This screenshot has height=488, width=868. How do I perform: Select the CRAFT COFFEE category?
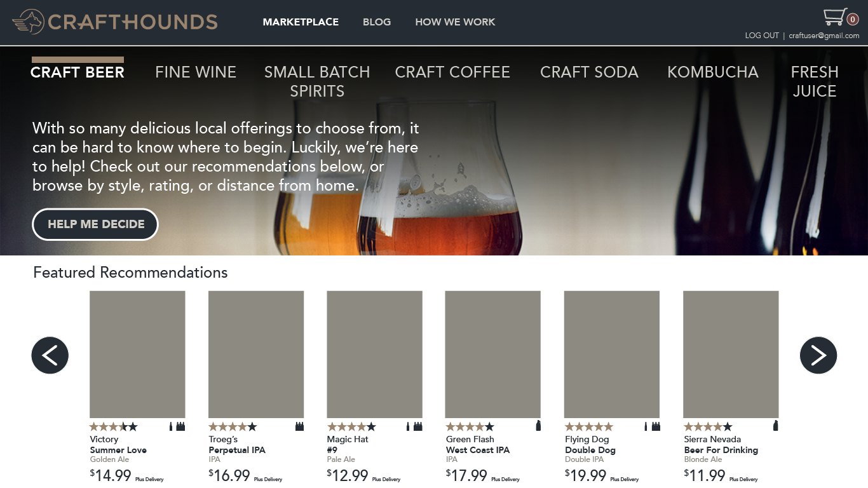pyautogui.click(x=452, y=72)
